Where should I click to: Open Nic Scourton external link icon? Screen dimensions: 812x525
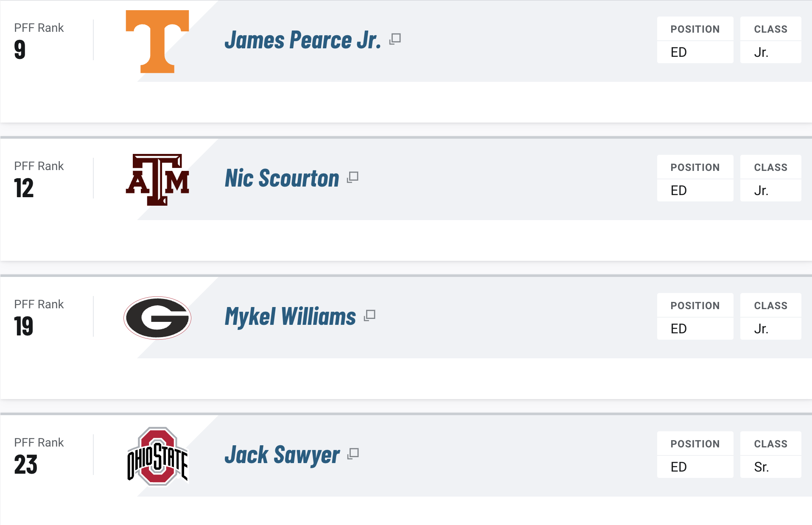353,177
